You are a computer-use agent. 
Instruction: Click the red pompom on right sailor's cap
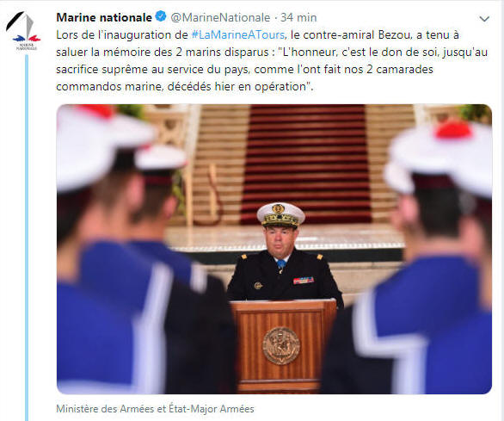[453, 129]
